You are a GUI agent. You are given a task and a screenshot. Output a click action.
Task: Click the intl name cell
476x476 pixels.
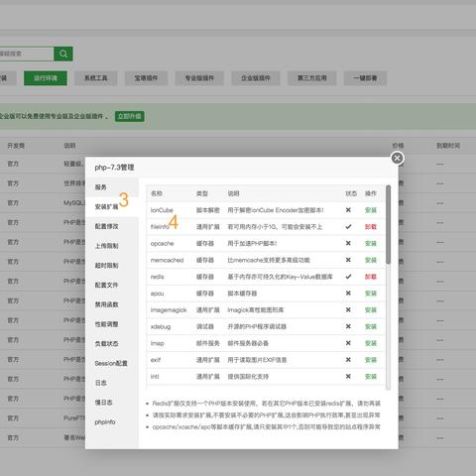(155, 377)
